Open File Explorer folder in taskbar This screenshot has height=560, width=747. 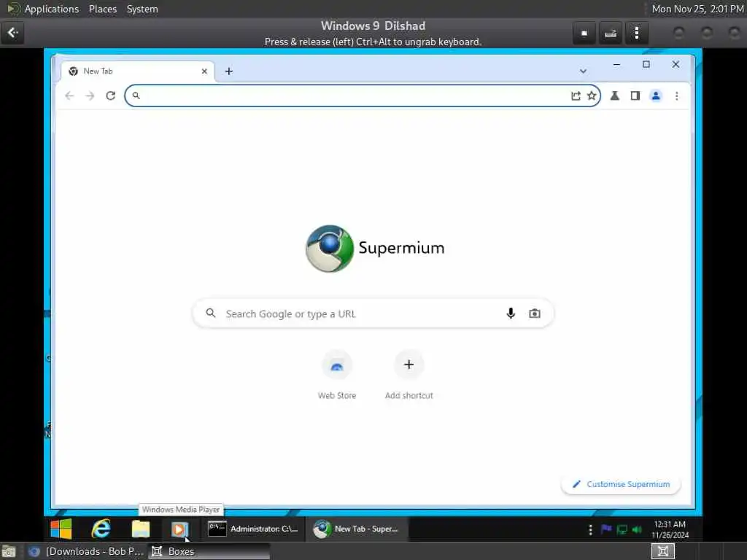tap(141, 529)
